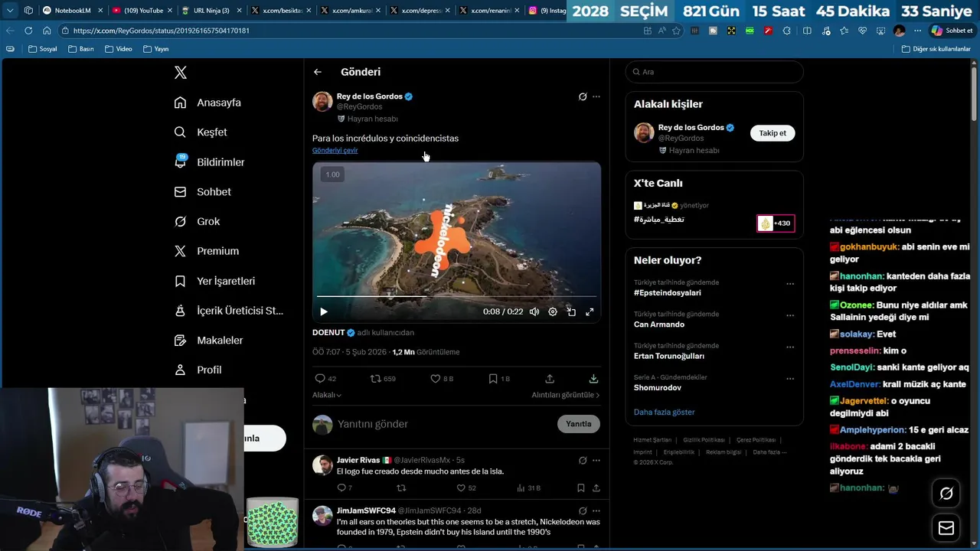Click the Ara search field
This screenshot has height=551, width=980.
pyautogui.click(x=714, y=72)
